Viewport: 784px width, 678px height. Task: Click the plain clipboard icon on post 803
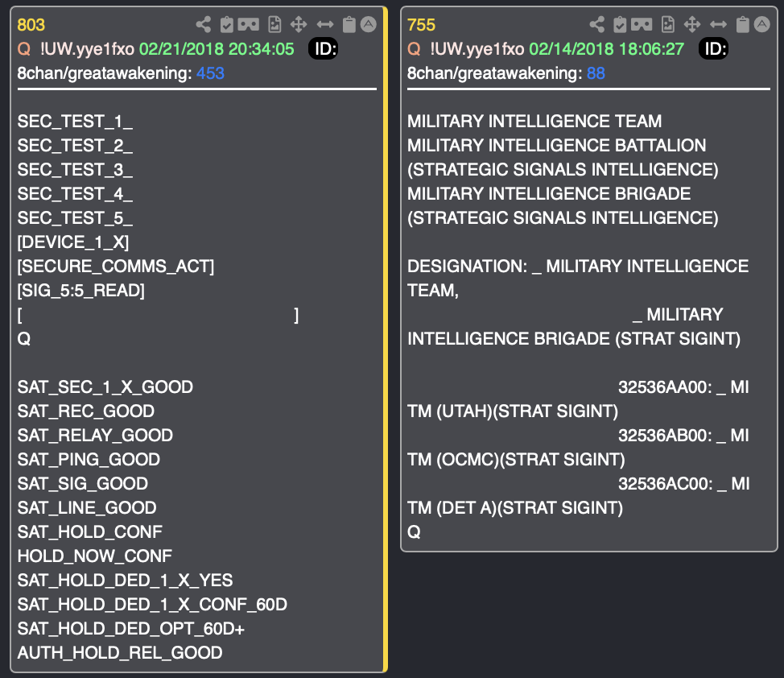click(x=349, y=24)
